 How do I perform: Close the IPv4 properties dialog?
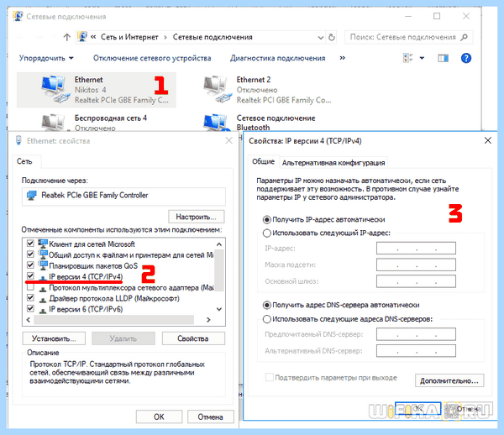point(487,140)
